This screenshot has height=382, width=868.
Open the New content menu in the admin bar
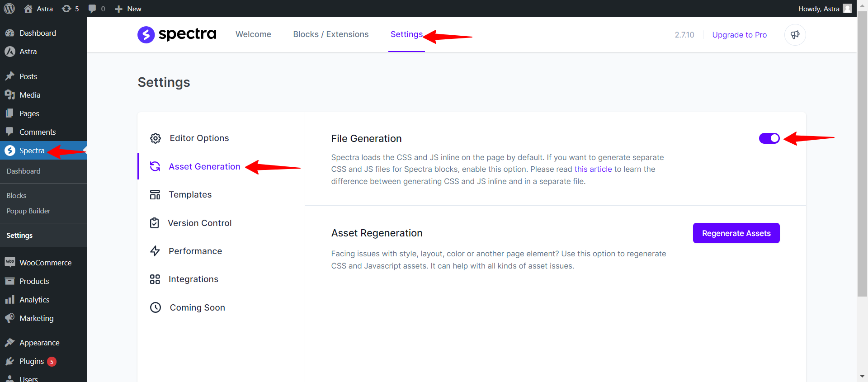pos(128,9)
